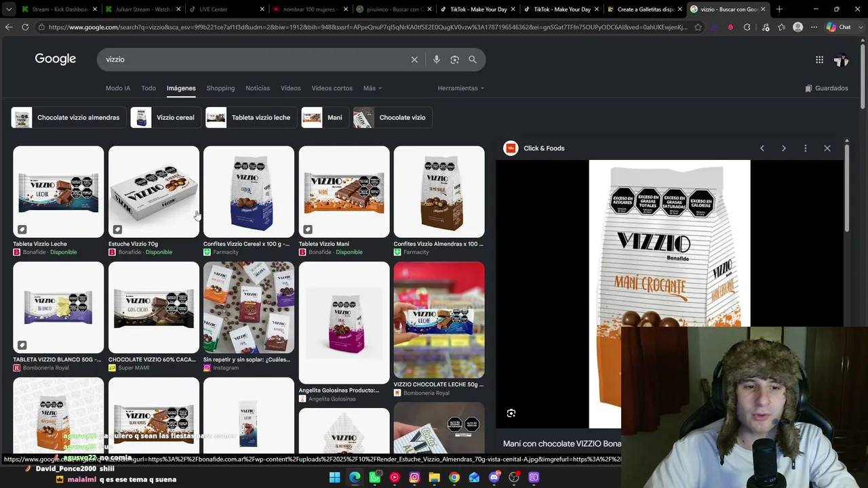The image size is (868, 488).
Task: Close the image preview panel
Action: pyautogui.click(x=827, y=148)
